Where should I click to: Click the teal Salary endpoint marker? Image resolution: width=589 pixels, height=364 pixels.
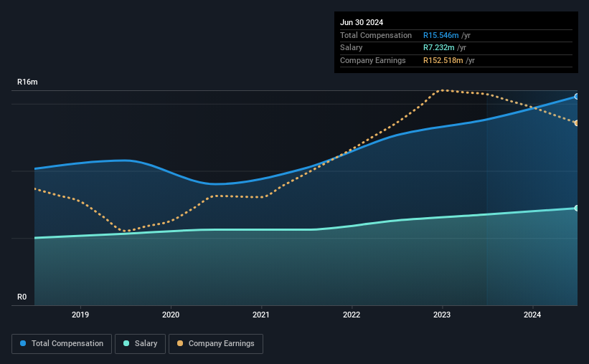(x=576, y=208)
